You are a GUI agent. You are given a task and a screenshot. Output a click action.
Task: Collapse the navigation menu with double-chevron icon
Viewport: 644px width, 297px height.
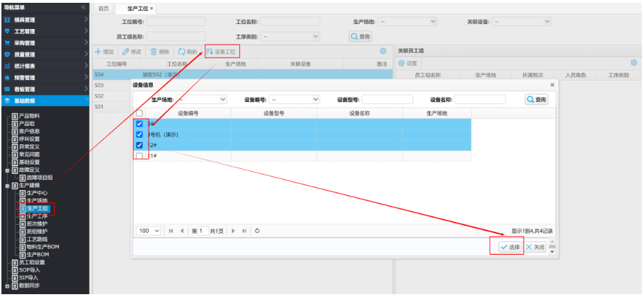tap(84, 7)
